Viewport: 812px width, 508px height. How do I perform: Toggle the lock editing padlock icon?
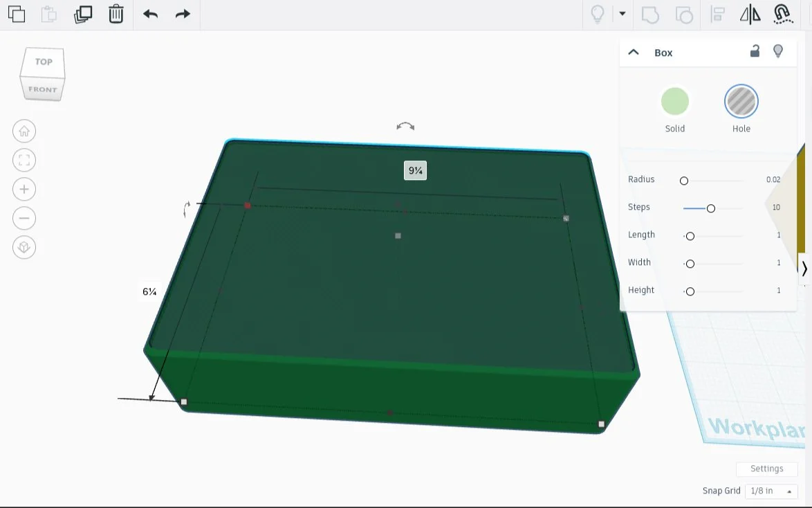755,51
